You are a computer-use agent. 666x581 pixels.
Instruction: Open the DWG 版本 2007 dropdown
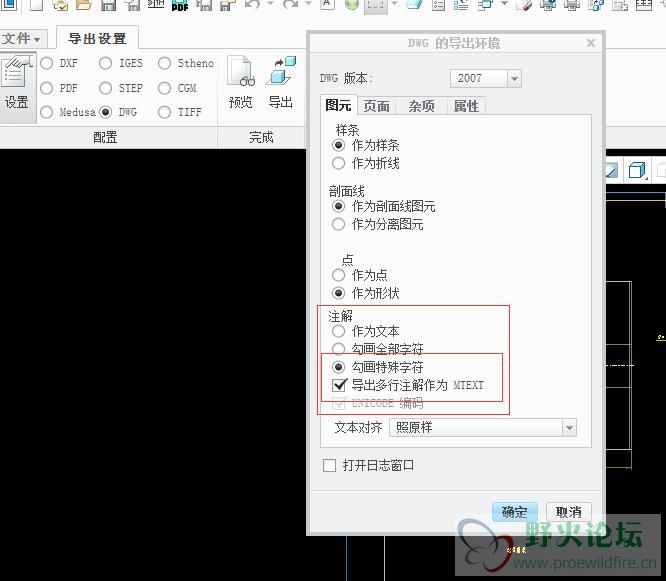pos(514,79)
